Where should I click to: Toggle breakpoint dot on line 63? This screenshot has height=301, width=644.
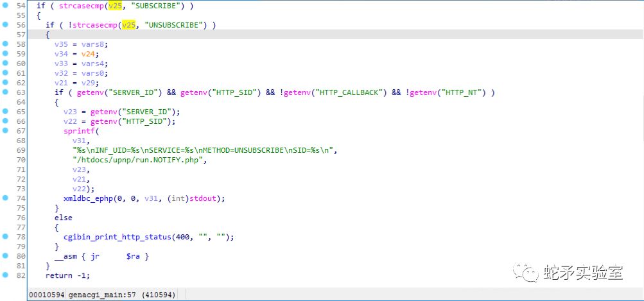coord(5,92)
